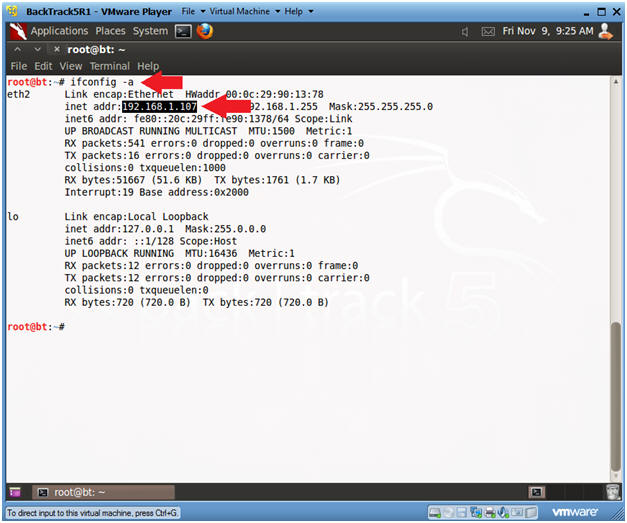Minimize the VMware Player window
Viewport: 627px width, 523px height.
coord(586,12)
